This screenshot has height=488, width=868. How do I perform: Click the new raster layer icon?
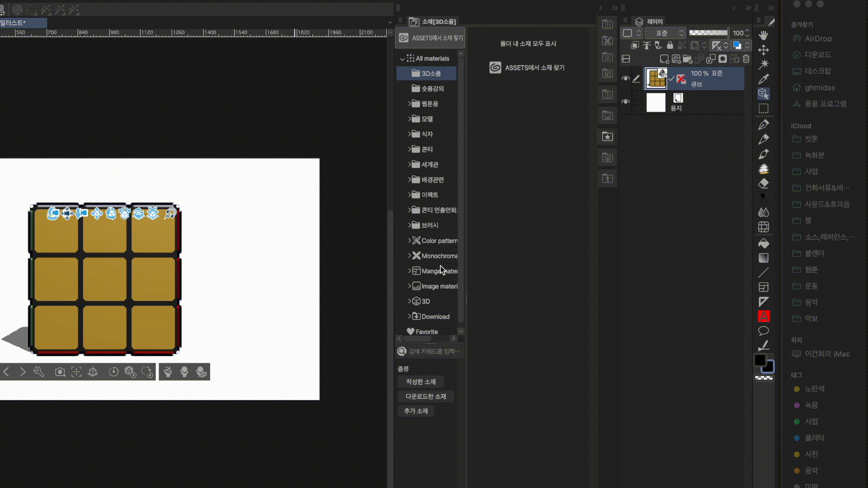point(664,59)
